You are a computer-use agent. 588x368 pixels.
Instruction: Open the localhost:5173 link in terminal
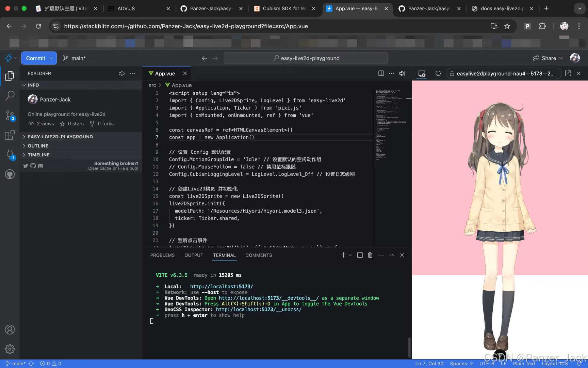click(x=222, y=286)
